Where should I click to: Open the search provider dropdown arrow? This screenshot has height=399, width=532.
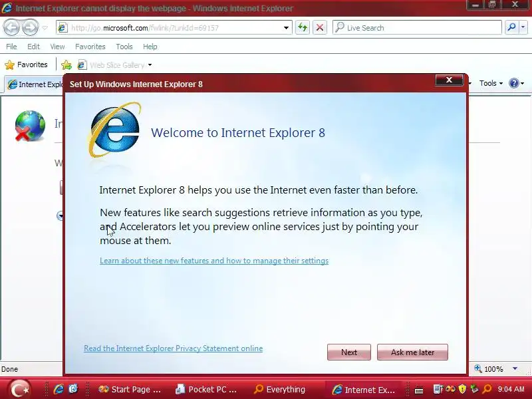(523, 27)
